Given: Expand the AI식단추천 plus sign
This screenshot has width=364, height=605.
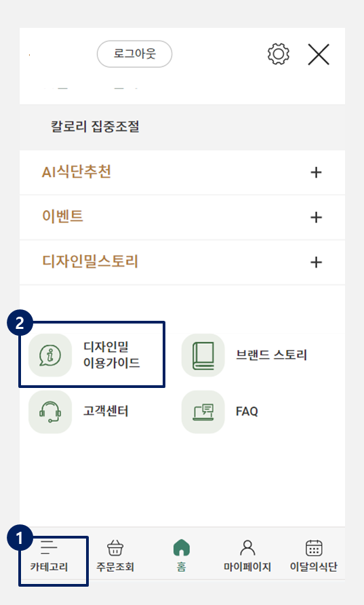Looking at the screenshot, I should pos(316,172).
